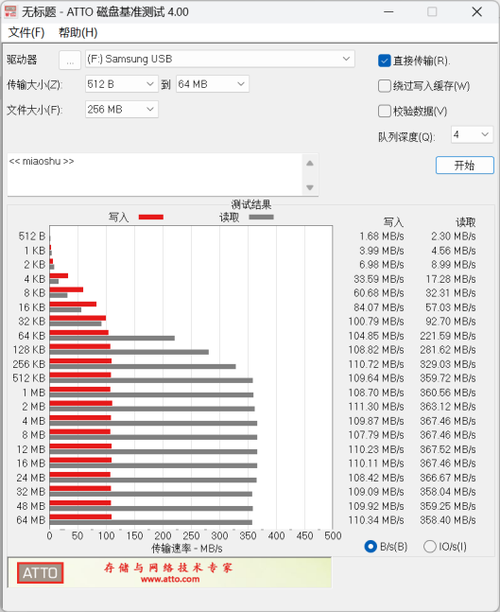Expand the 512 B transfer size dropdown
Screen dimensions: 500x612
[121, 84]
